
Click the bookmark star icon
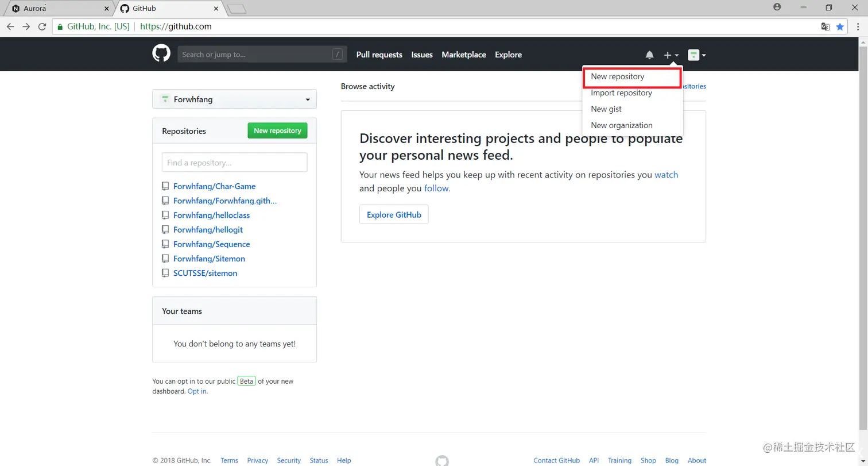click(840, 26)
